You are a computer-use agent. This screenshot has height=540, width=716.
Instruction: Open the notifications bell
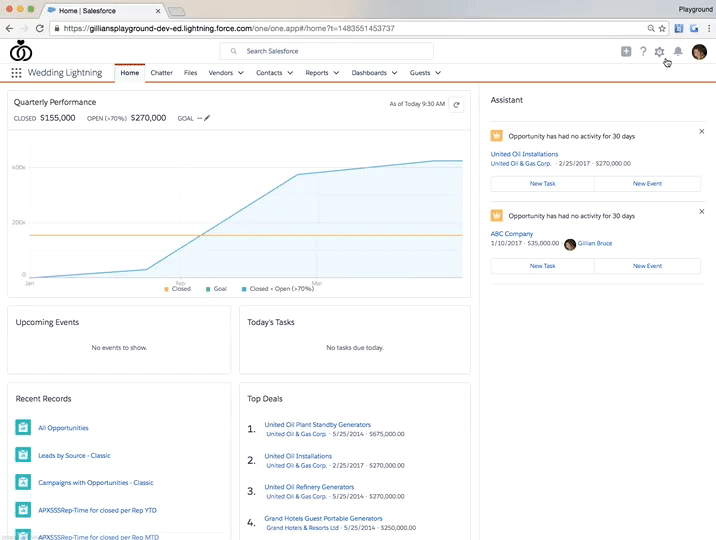tap(678, 52)
